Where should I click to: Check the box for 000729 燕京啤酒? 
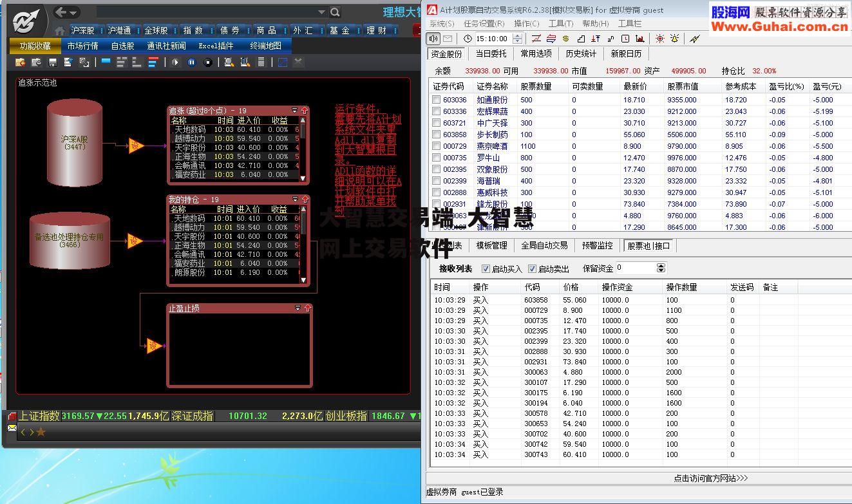tap(437, 146)
